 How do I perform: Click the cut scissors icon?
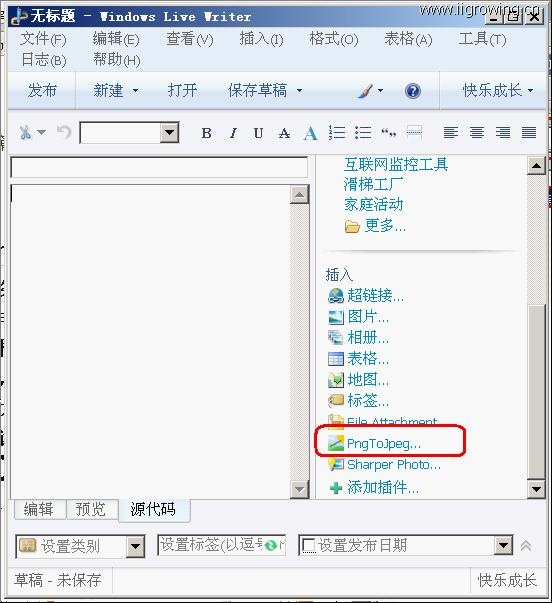(x=25, y=133)
